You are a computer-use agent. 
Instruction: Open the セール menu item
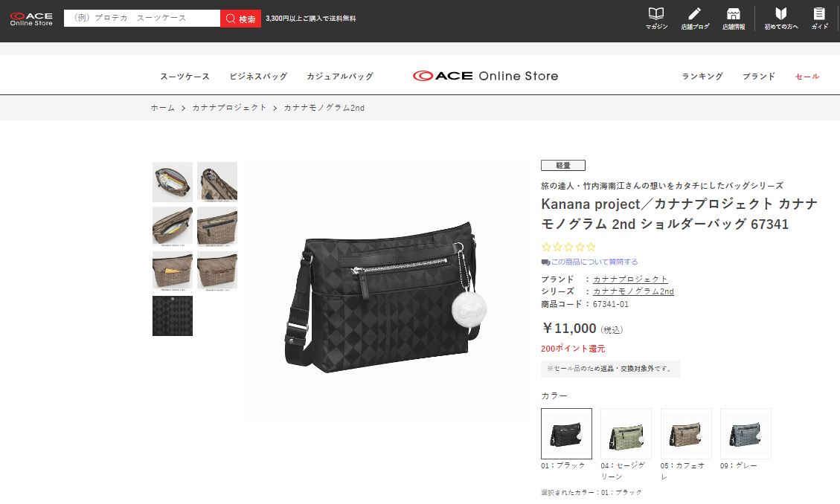(x=807, y=77)
